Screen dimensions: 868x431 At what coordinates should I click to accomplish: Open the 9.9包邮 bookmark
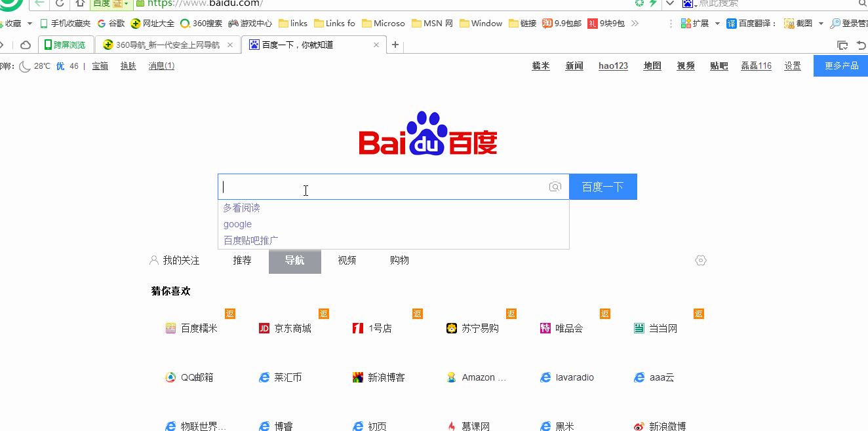click(x=562, y=24)
